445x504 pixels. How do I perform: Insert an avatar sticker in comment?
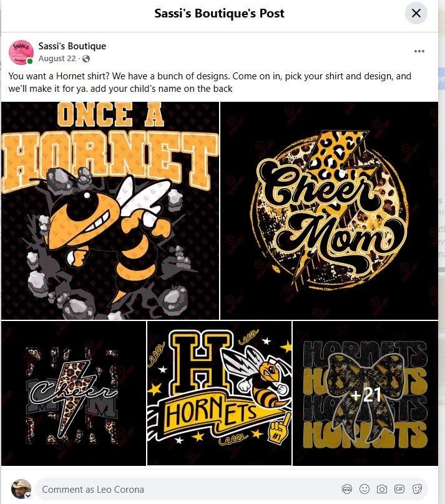pyautogui.click(x=346, y=489)
